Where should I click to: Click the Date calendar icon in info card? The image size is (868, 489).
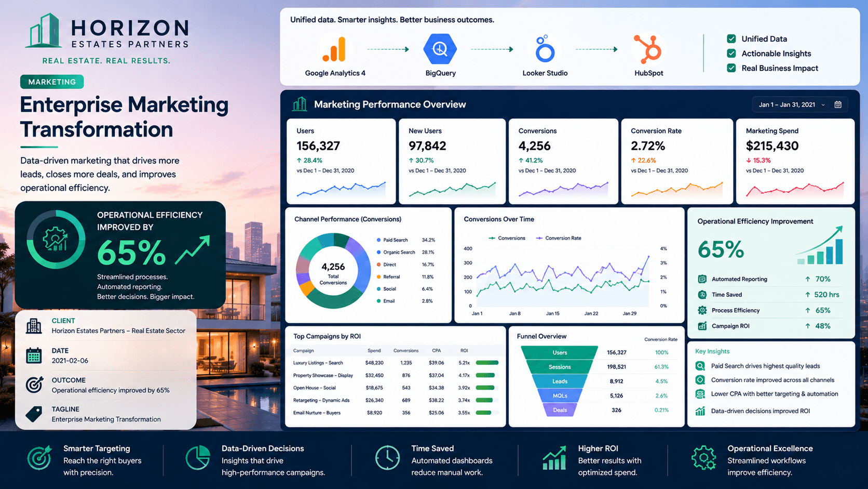coord(34,355)
